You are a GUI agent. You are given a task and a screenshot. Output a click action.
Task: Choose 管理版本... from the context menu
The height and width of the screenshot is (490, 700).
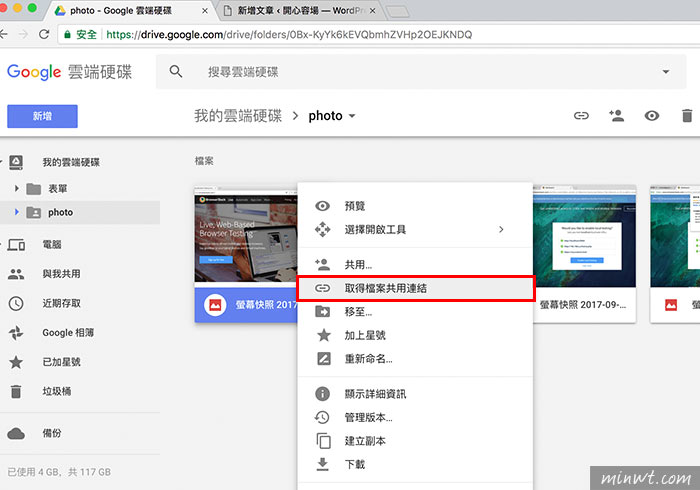415,418
